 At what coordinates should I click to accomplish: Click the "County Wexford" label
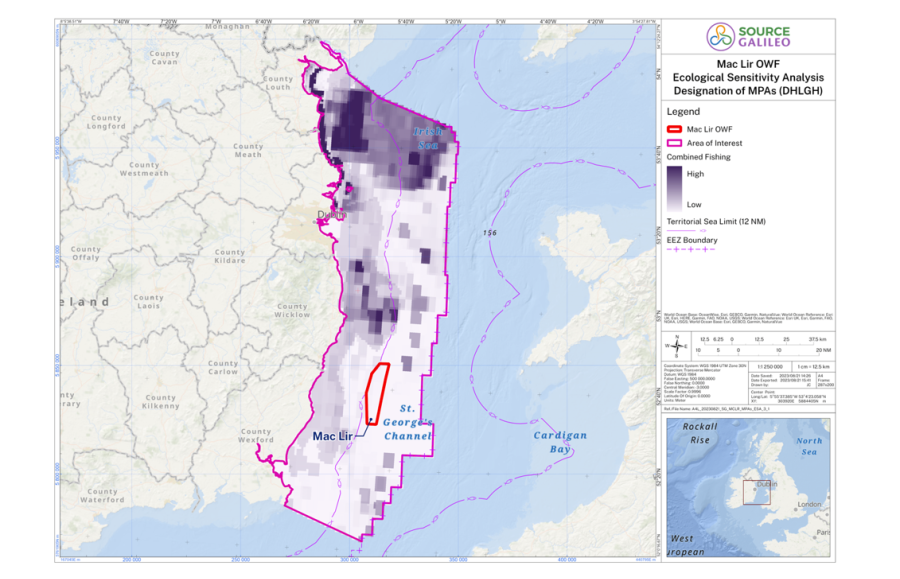click(x=256, y=436)
